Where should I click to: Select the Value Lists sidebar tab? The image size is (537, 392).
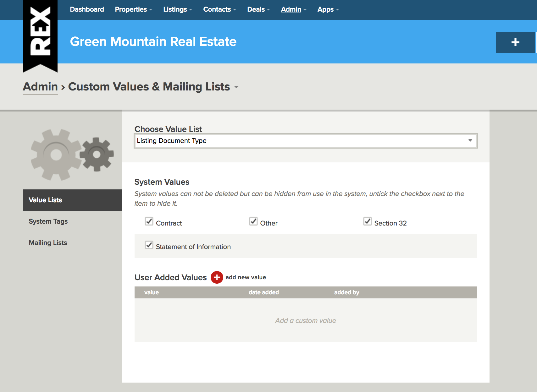(x=72, y=200)
